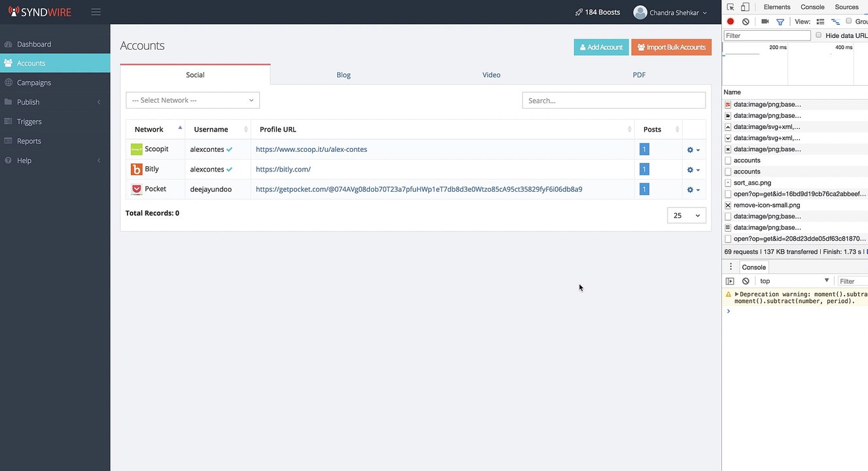Click the Syndwire logo
This screenshot has height=471, width=868.
pos(40,12)
